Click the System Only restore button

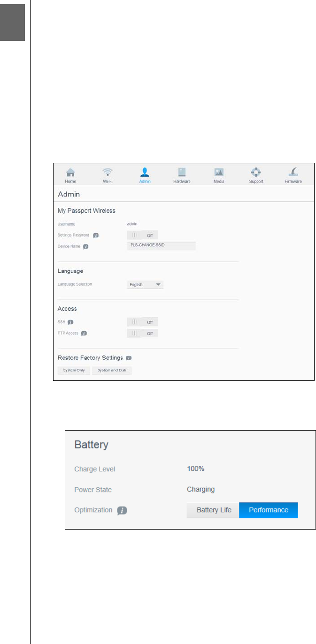point(74,371)
